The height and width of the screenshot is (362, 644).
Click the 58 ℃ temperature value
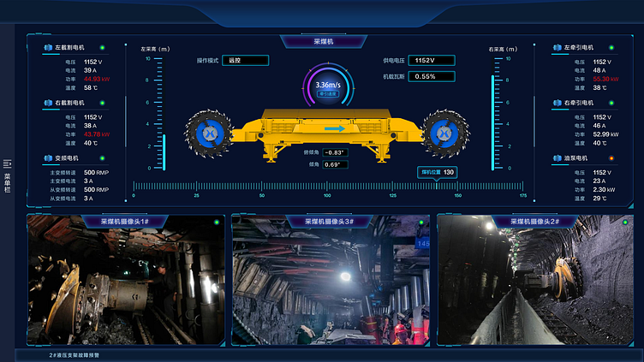pyautogui.click(x=91, y=88)
